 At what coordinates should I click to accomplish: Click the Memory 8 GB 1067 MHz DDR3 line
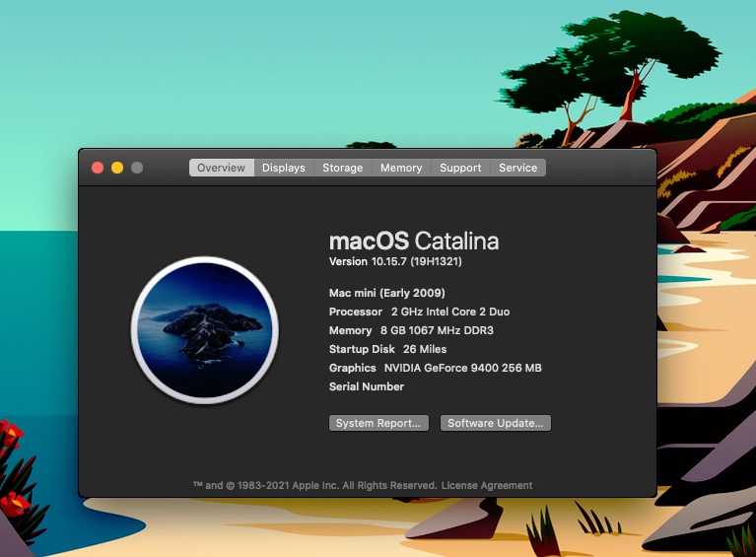coord(411,330)
